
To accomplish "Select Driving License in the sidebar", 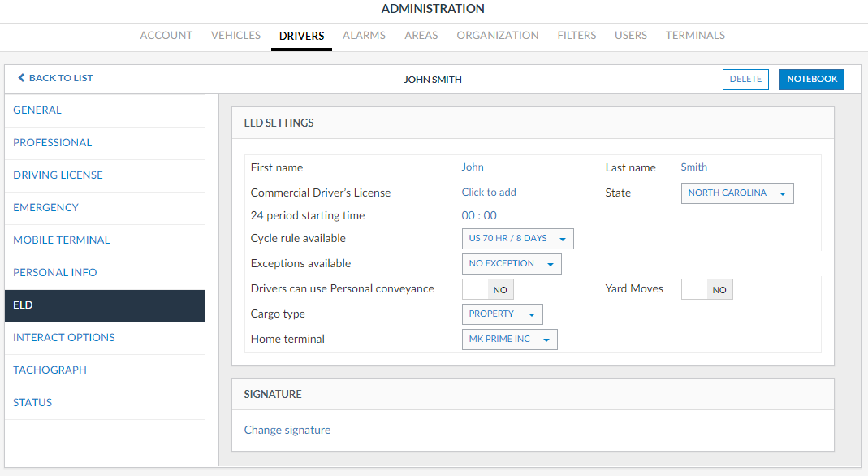I will [58, 175].
